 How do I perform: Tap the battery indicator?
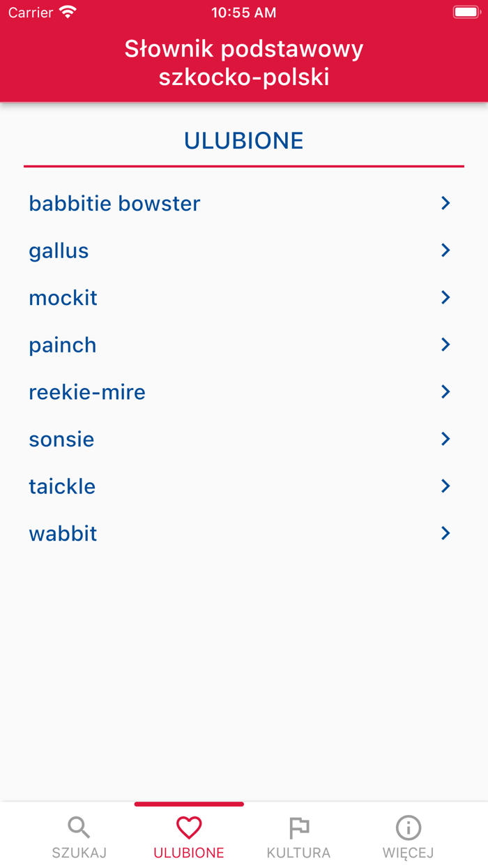(466, 12)
